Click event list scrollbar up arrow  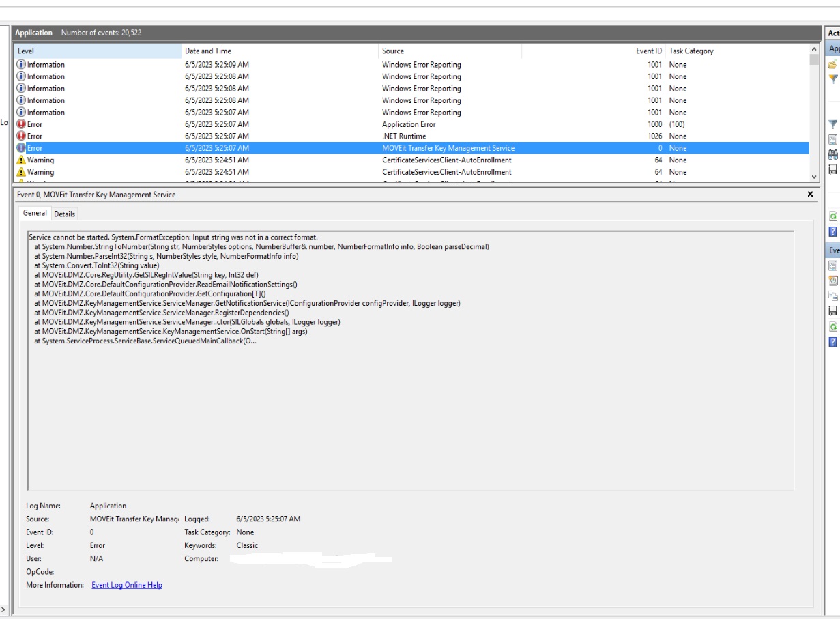[813, 50]
